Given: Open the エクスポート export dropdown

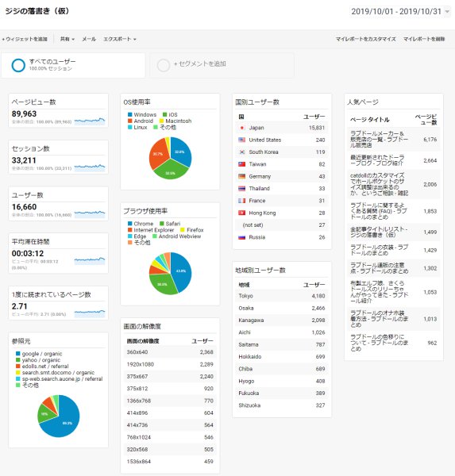Looking at the screenshot, I should [x=120, y=39].
